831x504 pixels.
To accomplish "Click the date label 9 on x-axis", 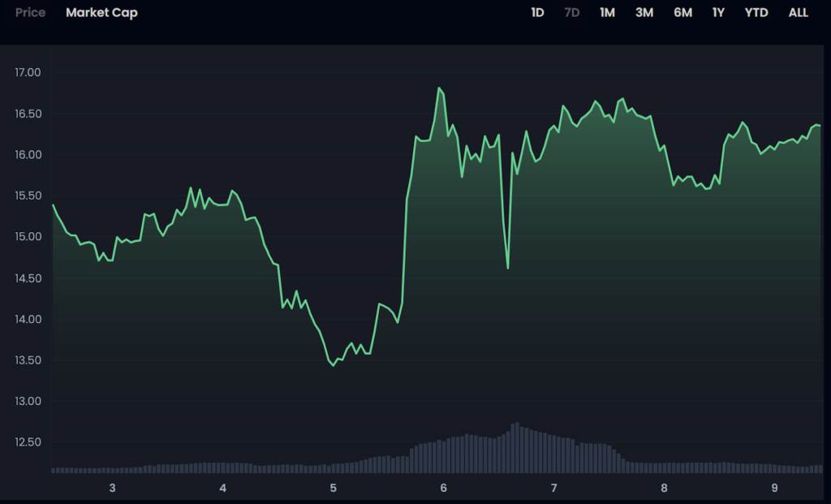I will point(774,488).
